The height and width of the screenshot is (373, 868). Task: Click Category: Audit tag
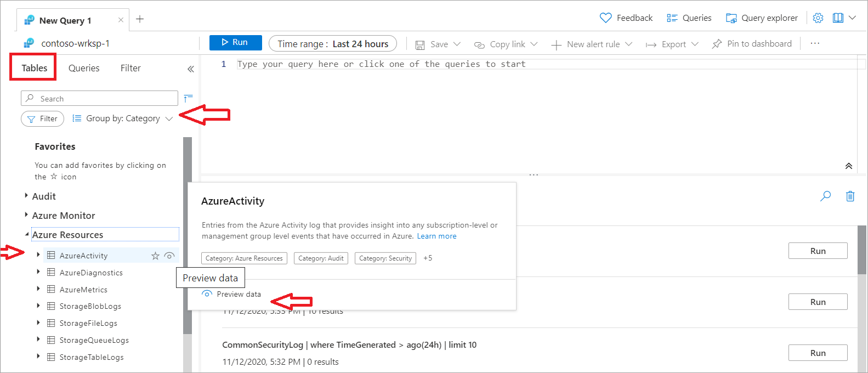(321, 258)
